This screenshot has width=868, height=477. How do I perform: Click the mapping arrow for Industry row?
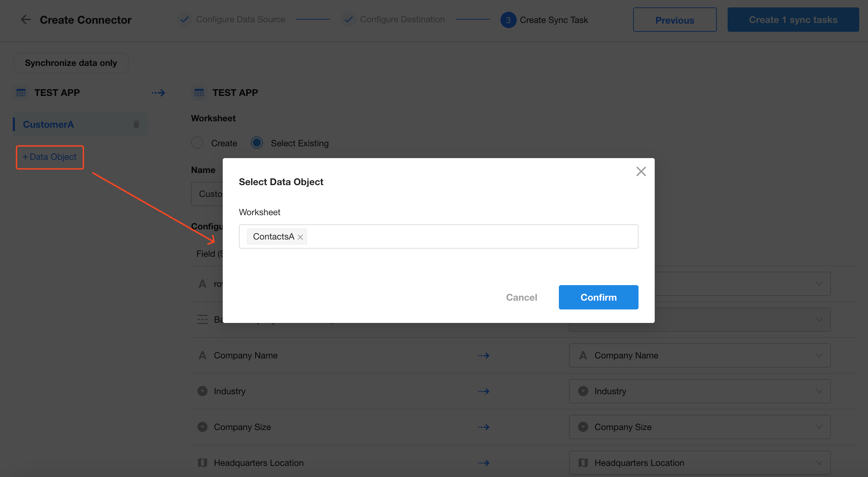click(x=484, y=391)
